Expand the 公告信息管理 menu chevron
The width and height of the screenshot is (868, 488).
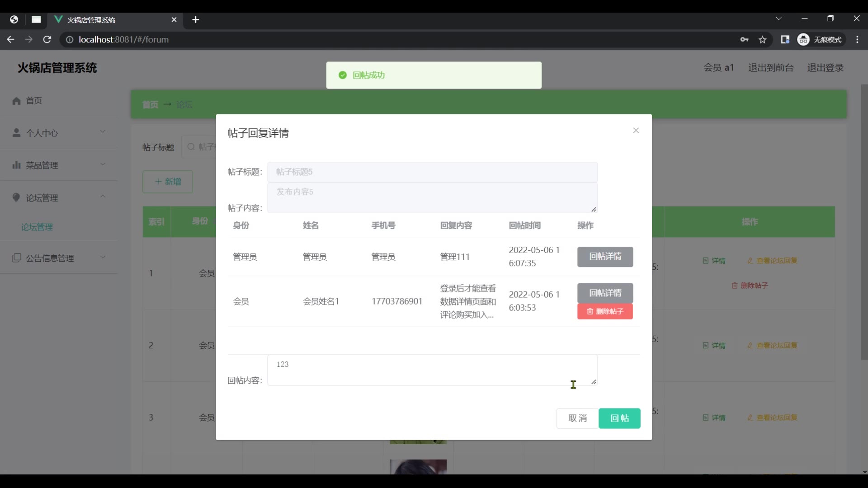(103, 257)
